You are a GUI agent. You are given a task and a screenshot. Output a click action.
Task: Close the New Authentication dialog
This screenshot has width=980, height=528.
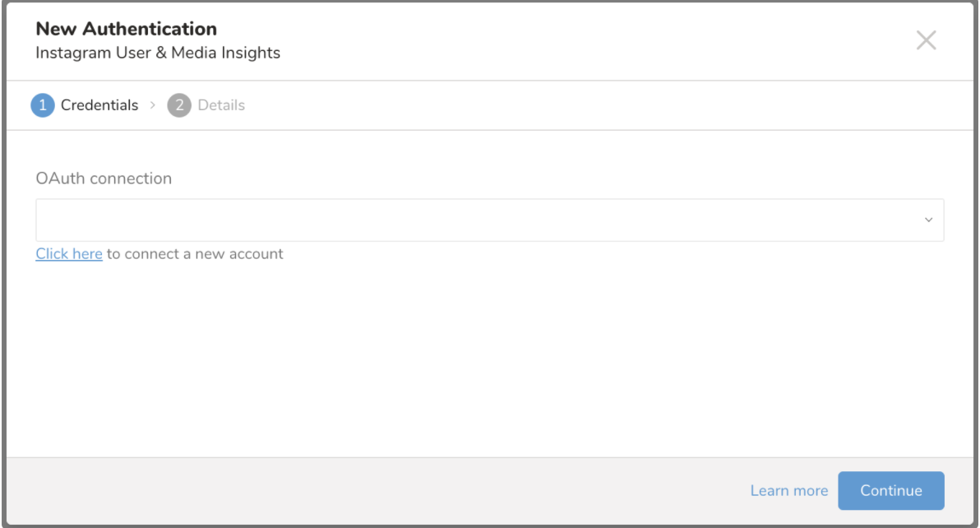point(926,40)
